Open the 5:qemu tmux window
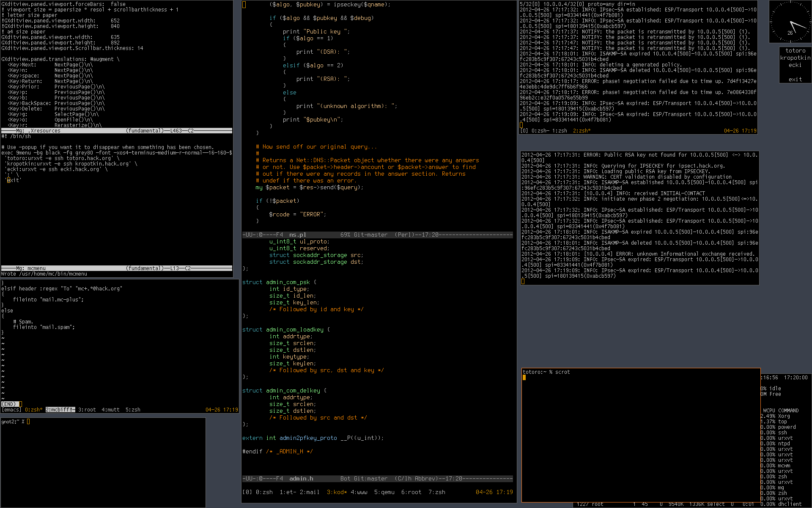Image resolution: width=812 pixels, height=508 pixels. coord(384,492)
